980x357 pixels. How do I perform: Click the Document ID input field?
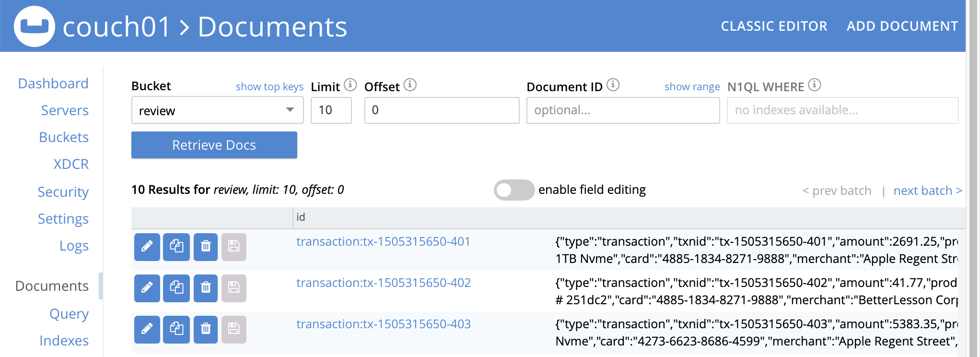click(623, 110)
